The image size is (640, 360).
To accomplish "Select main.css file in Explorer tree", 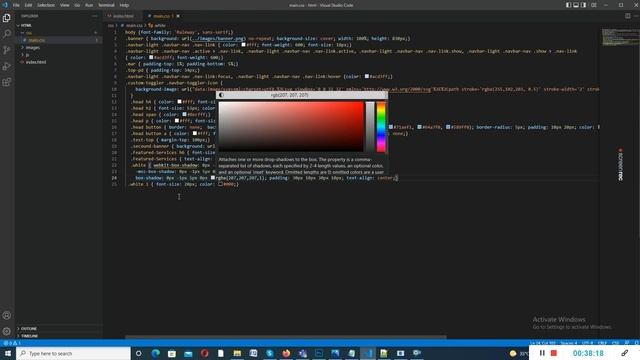I will pos(59,40).
